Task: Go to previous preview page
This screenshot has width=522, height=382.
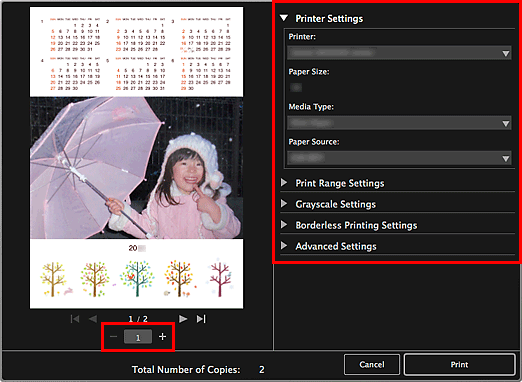Action: (93, 319)
